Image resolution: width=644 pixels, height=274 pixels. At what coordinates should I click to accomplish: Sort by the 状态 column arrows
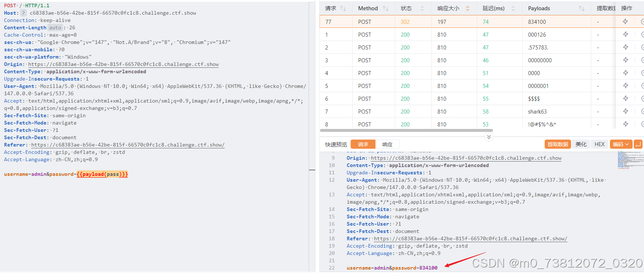pos(422,8)
